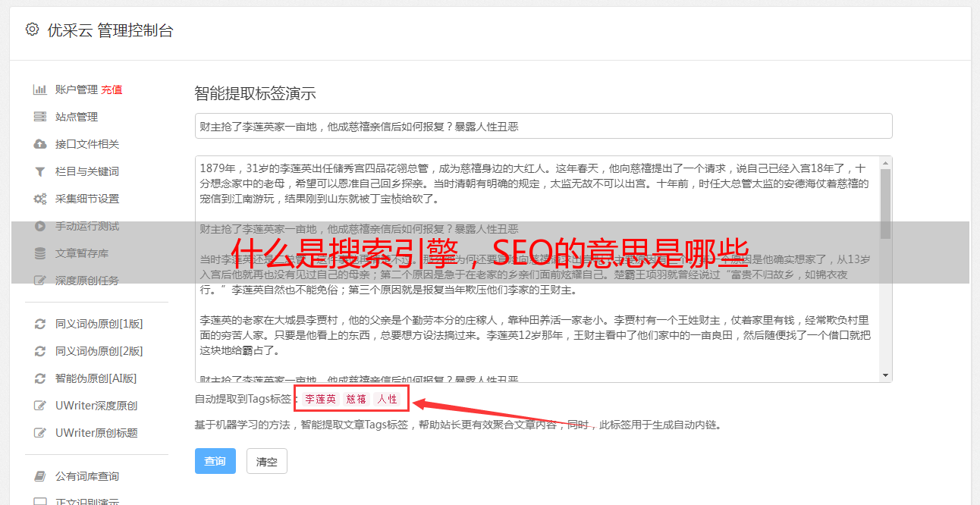Open 采集细节设置 menu item
This screenshot has height=505, width=980.
pos(86,199)
